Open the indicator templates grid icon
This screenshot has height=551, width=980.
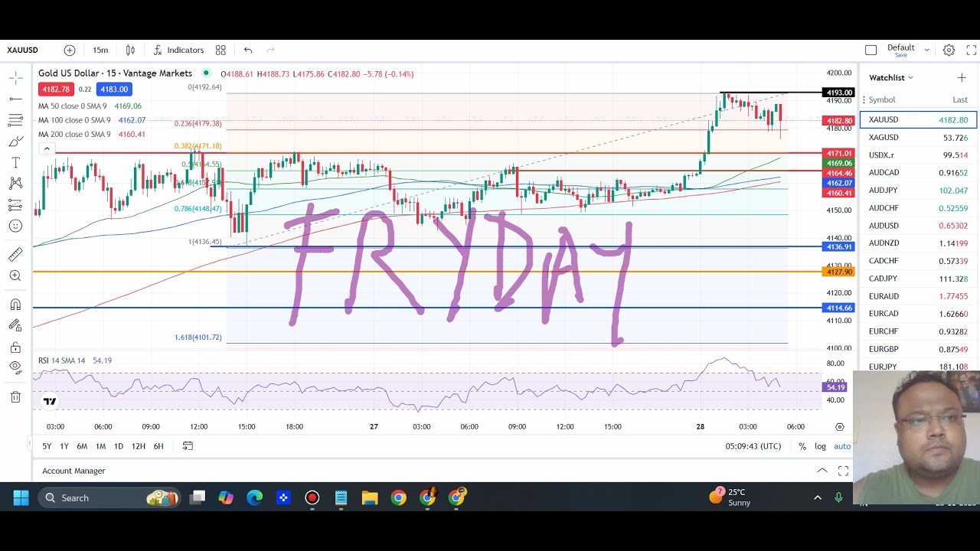point(220,50)
